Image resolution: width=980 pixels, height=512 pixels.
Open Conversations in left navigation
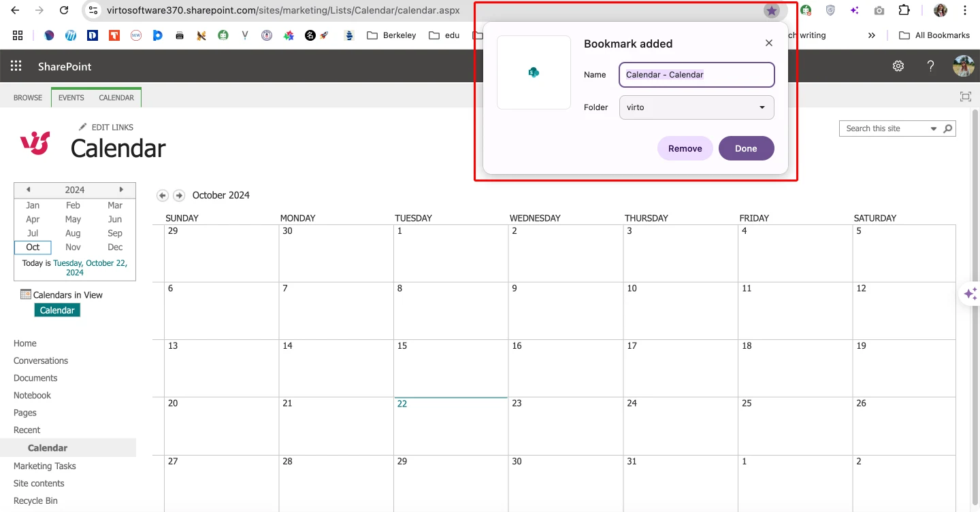pos(41,360)
